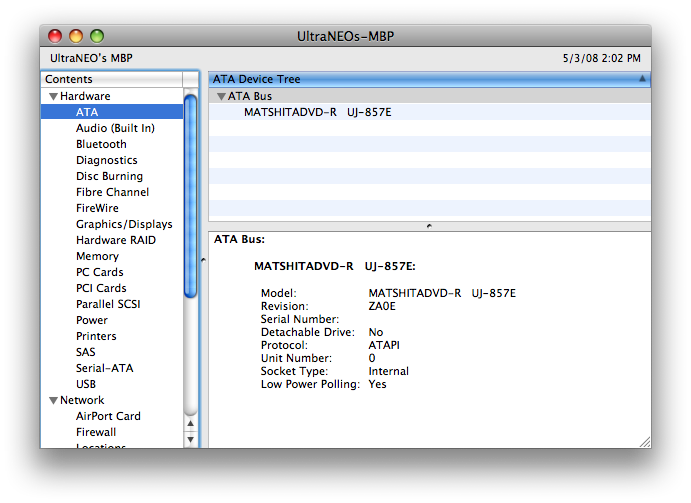Click the green zoom window button
691x503 pixels.
click(97, 36)
